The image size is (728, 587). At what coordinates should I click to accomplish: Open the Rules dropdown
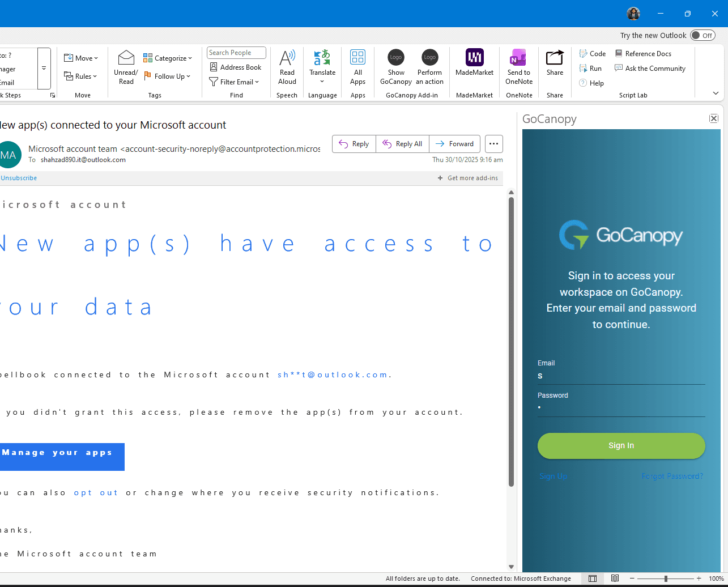[x=80, y=76]
